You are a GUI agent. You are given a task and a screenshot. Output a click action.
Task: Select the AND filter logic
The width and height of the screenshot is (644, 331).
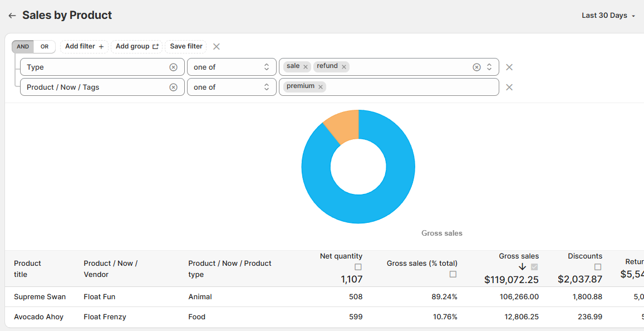pos(23,47)
